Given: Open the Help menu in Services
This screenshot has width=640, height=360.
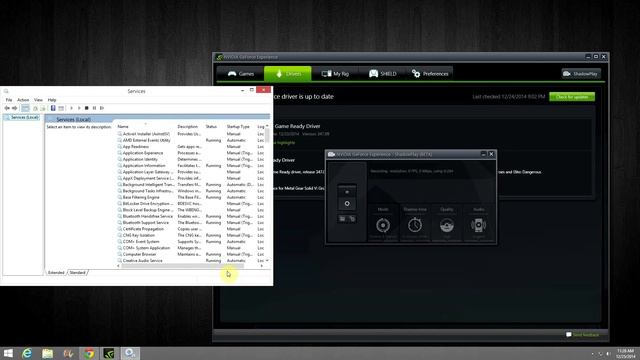Looking at the screenshot, I should pyautogui.click(x=52, y=100).
